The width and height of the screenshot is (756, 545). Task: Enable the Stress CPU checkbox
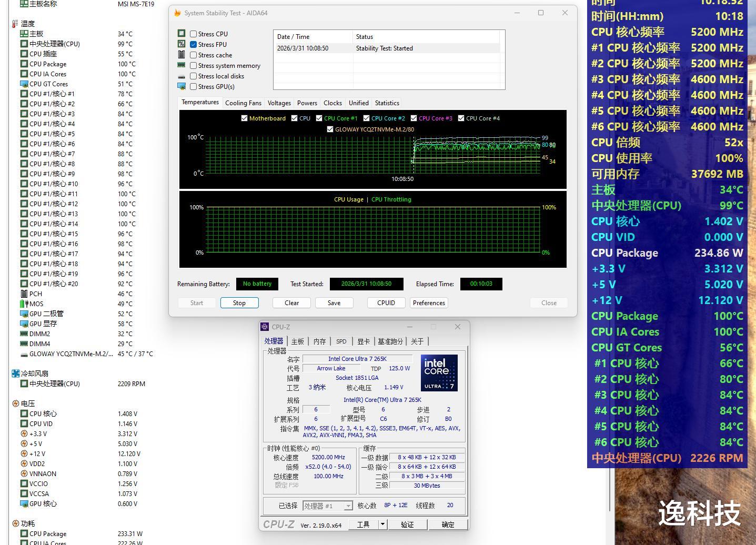(x=194, y=34)
